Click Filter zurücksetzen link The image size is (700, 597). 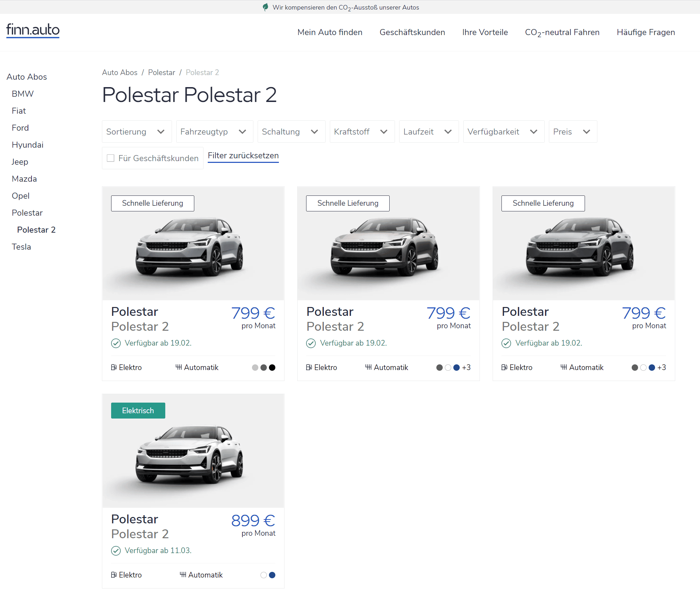(243, 156)
